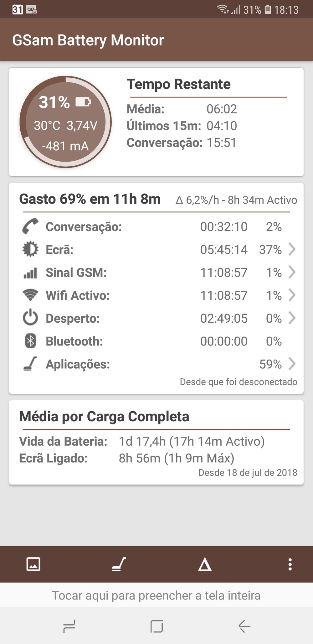
Task: Tap the Desperto power icon
Action: point(30,318)
